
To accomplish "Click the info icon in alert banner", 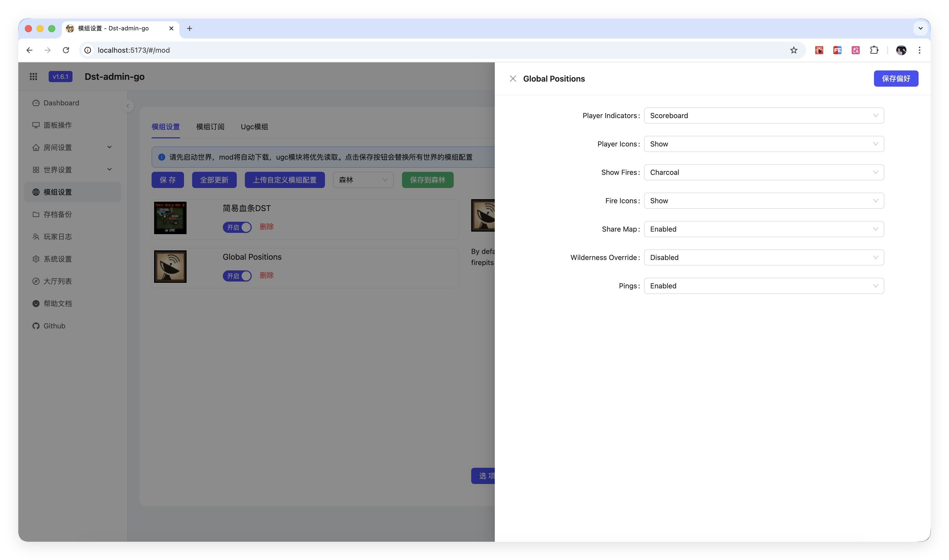I will click(161, 157).
